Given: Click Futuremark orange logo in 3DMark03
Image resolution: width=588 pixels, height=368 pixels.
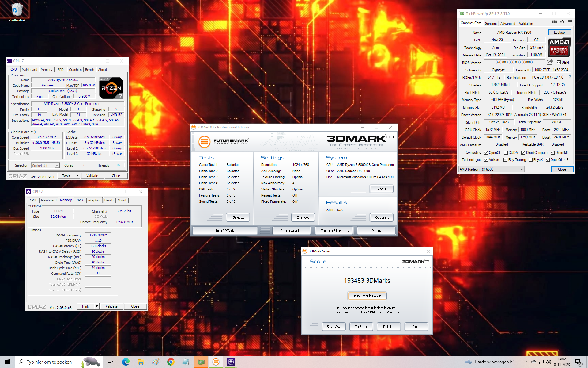Looking at the screenshot, I should [204, 142].
